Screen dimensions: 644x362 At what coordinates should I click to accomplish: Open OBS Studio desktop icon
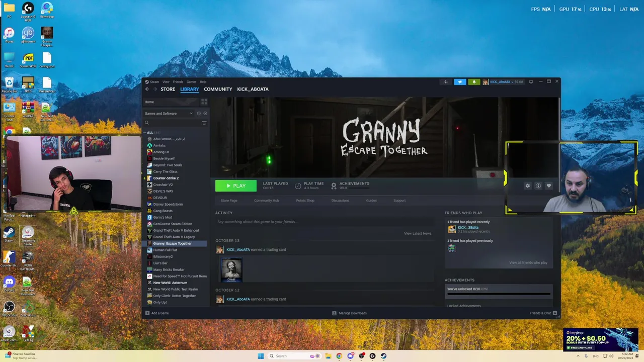click(x=9, y=309)
